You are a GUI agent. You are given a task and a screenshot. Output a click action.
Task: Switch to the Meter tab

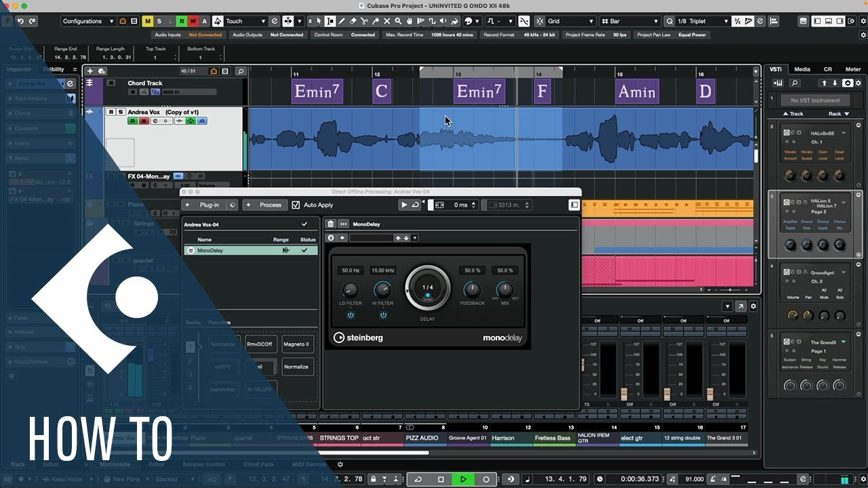click(853, 69)
